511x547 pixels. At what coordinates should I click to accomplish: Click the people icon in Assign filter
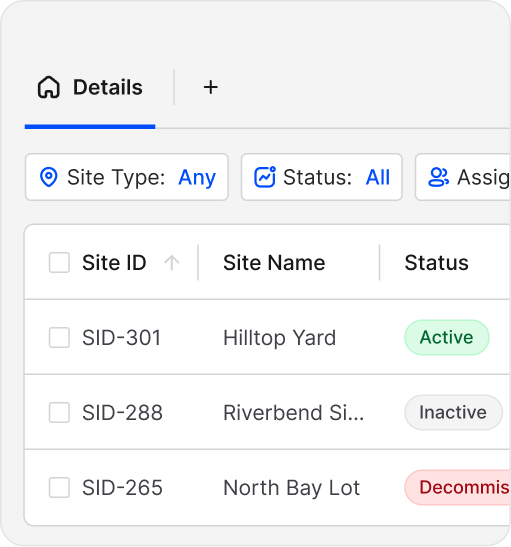click(x=438, y=177)
